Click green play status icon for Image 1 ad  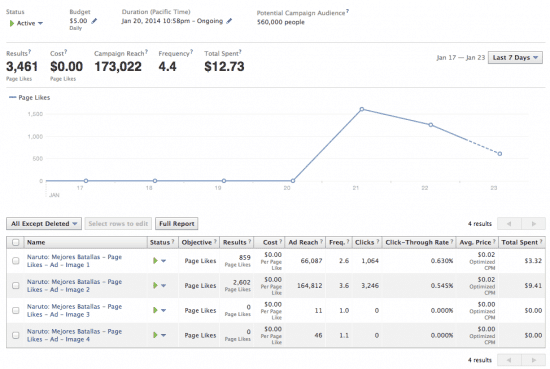[x=155, y=261]
